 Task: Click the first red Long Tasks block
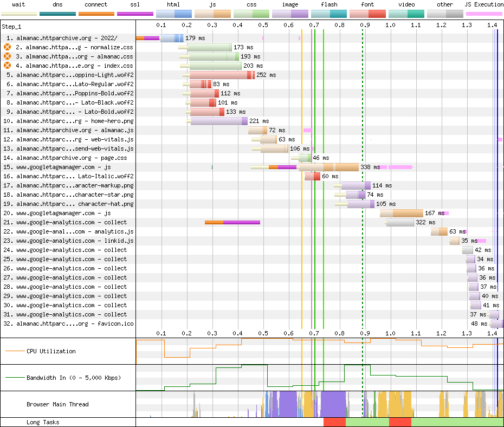click(334, 422)
